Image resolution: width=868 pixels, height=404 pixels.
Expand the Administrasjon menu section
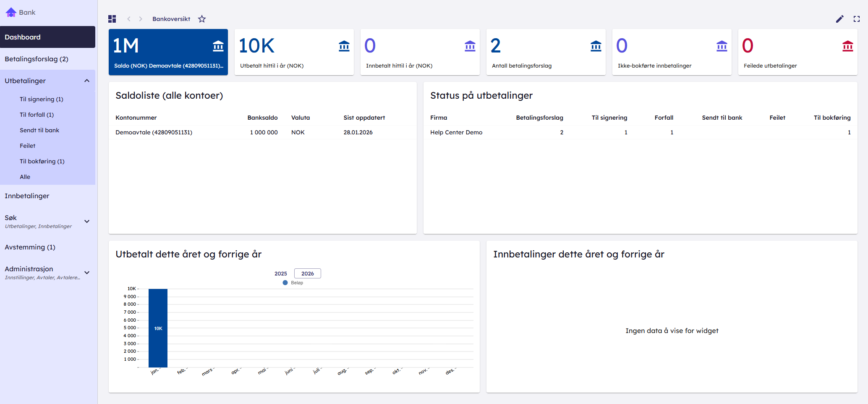[87, 273]
